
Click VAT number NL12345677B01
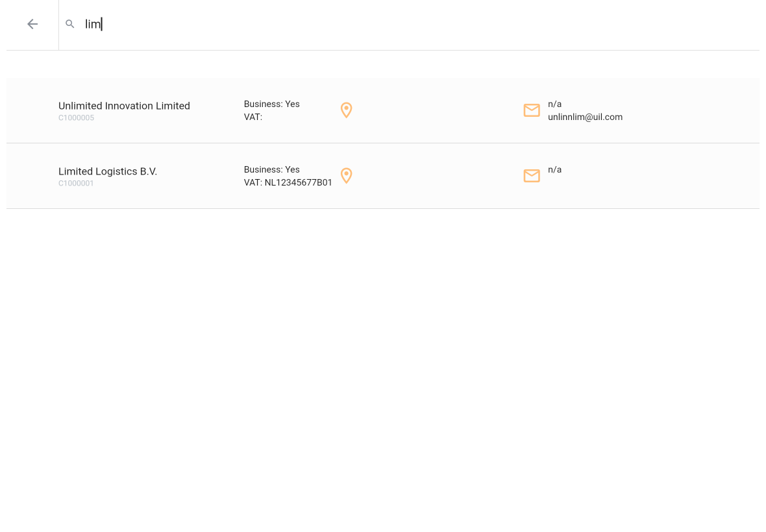[298, 183]
